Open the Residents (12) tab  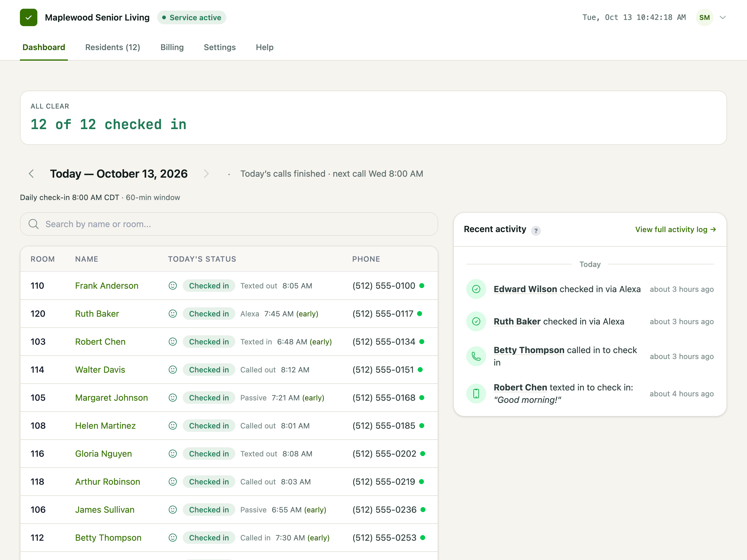(113, 47)
